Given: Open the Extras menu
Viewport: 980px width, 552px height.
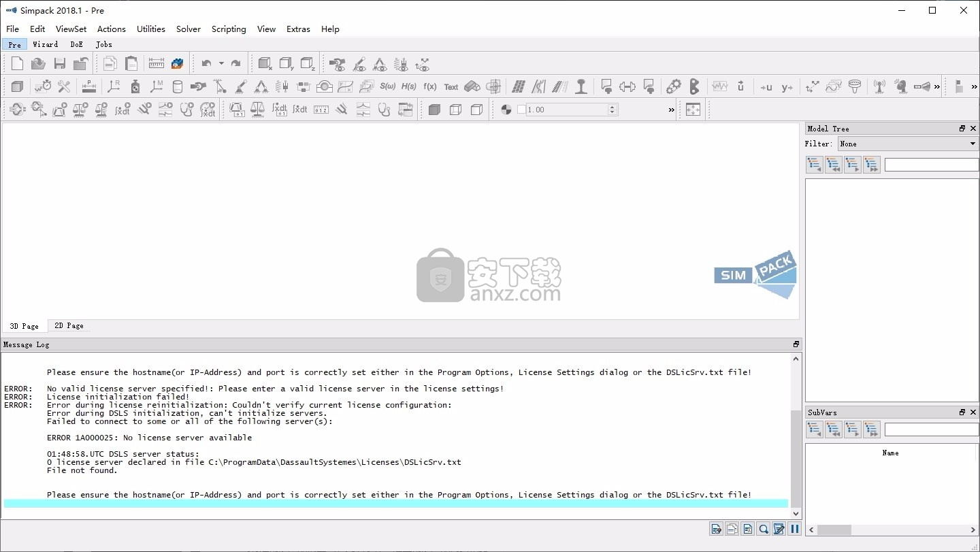Looking at the screenshot, I should point(298,29).
